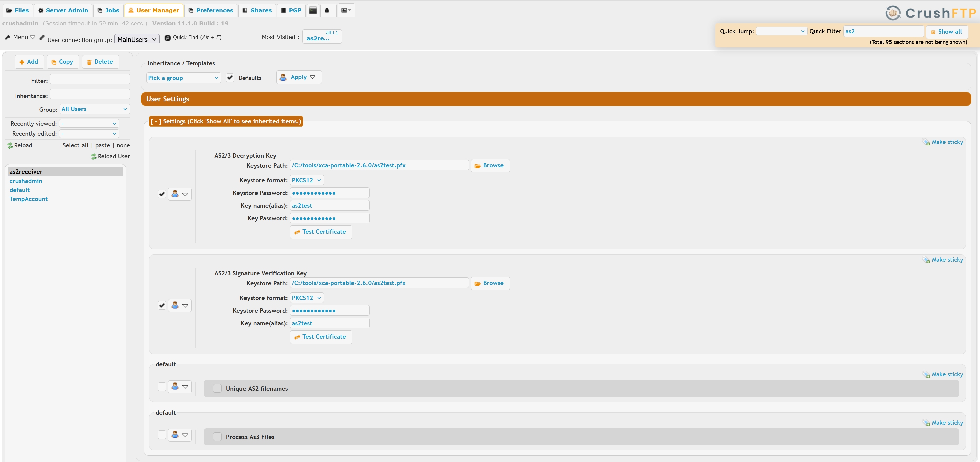Image resolution: width=980 pixels, height=462 pixels.
Task: Click the wrench icon next to Menu
Action: (8, 37)
